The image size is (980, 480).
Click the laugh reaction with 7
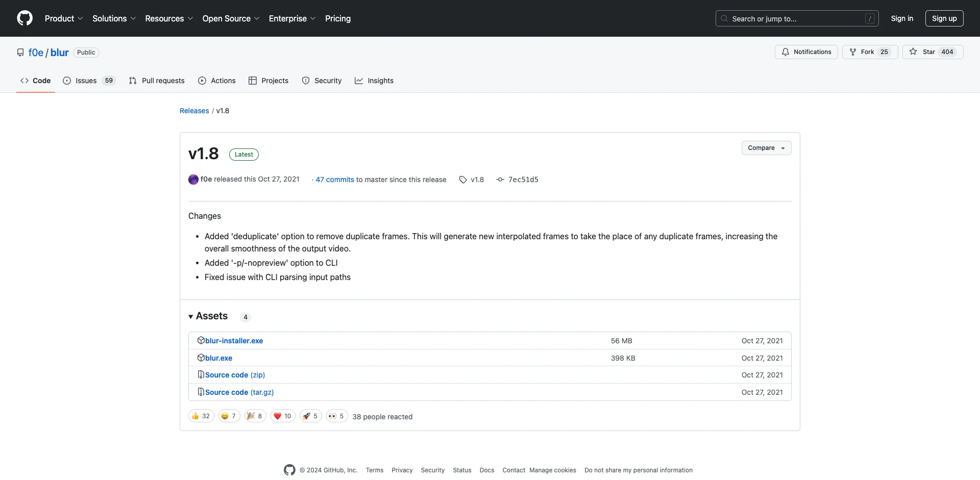pos(229,416)
